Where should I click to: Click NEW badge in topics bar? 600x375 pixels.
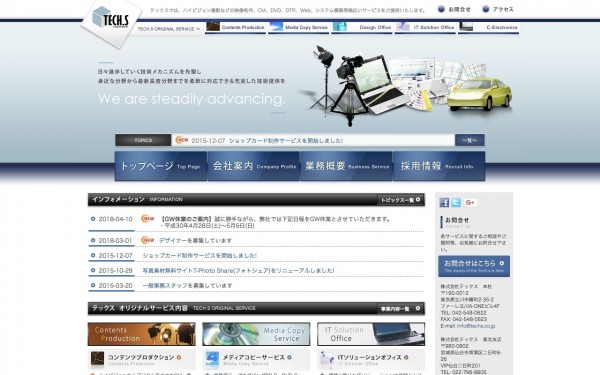182,140
